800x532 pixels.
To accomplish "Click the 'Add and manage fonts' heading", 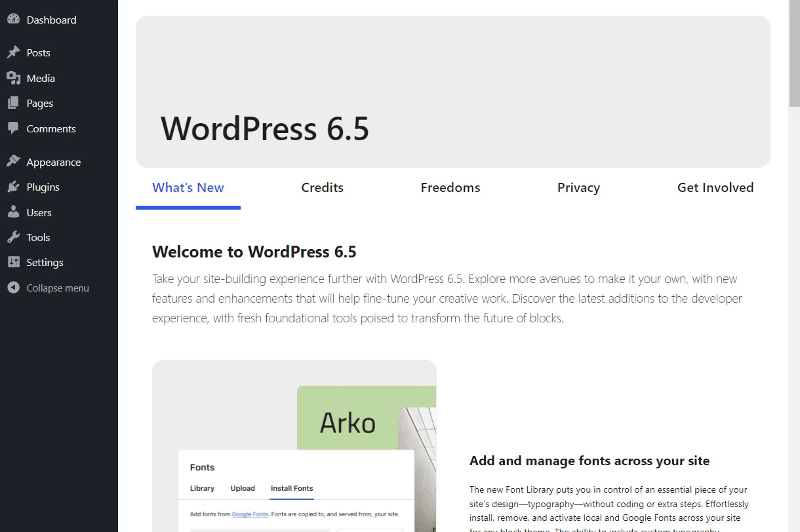I will click(x=590, y=461).
